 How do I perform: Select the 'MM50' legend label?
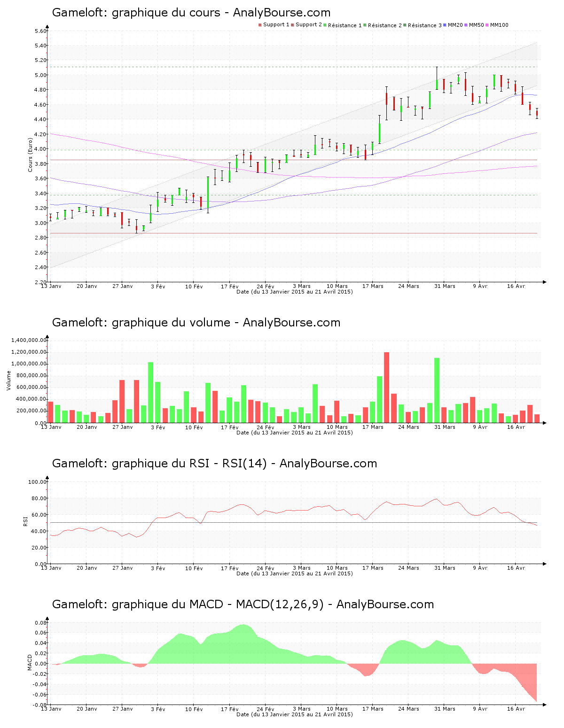coord(477,25)
